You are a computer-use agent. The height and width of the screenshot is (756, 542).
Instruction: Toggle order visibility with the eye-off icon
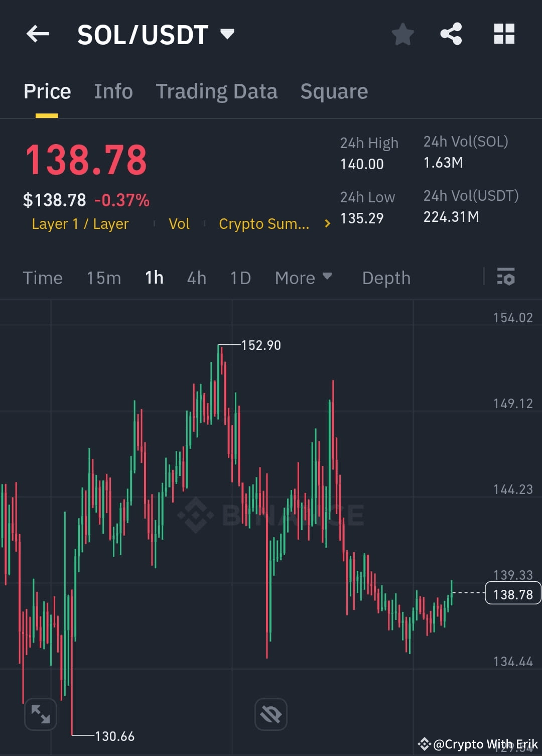270,713
